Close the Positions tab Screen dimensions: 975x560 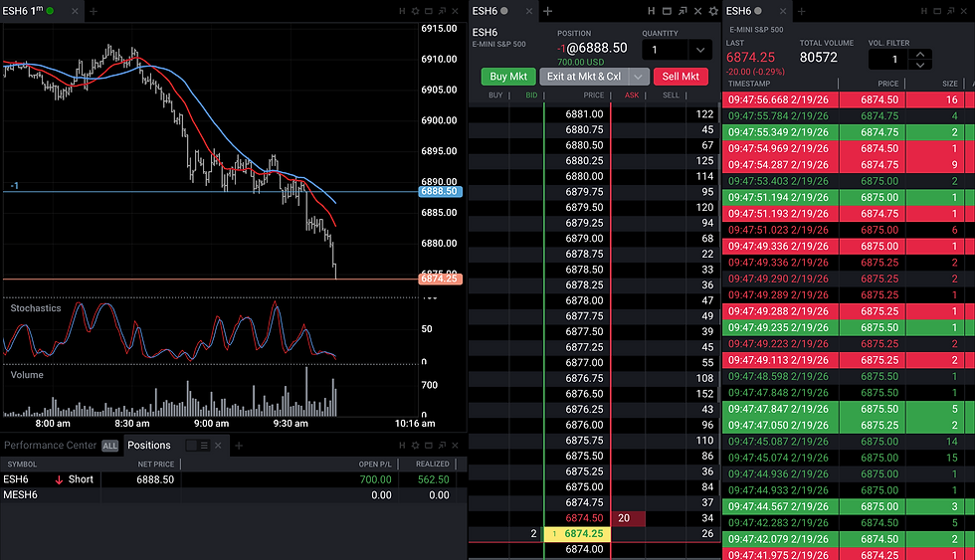pos(218,445)
